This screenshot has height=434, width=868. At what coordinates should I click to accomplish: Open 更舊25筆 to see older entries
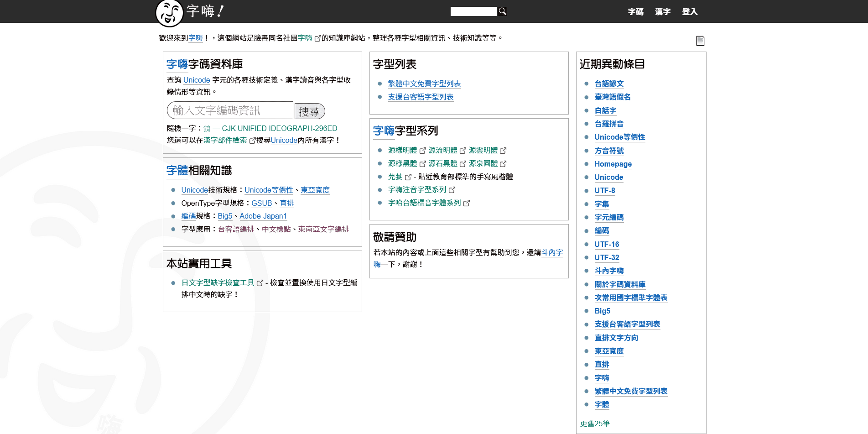tap(594, 424)
